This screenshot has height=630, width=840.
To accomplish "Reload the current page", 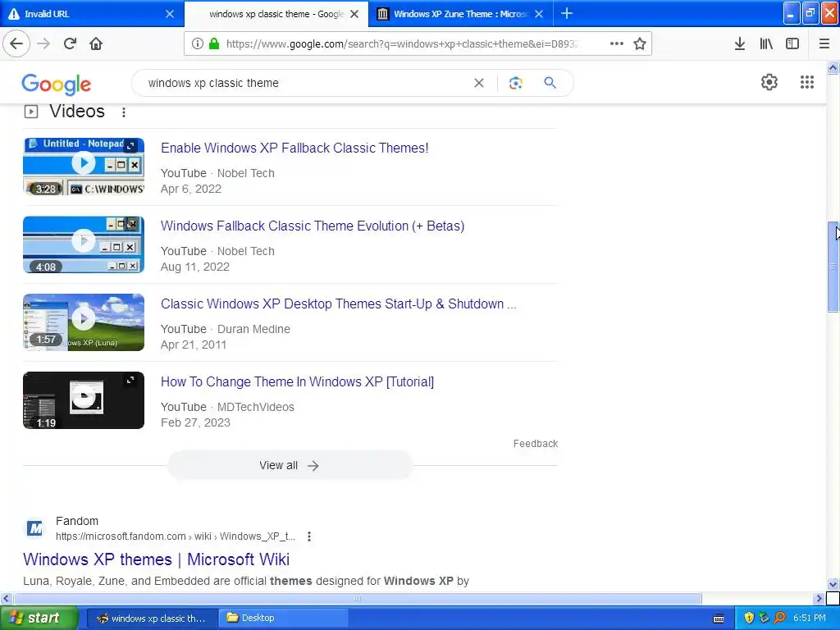I will click(x=70, y=44).
